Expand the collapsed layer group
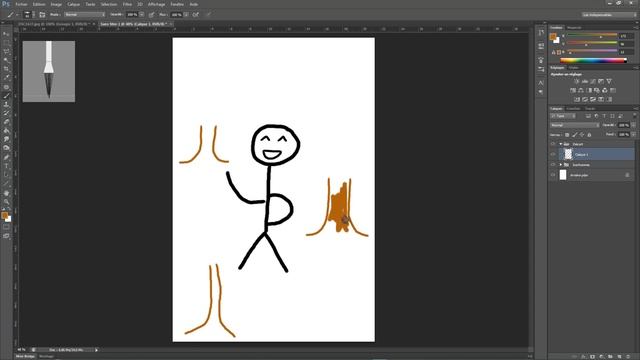Viewport: 640px width, 360px height. [560, 164]
